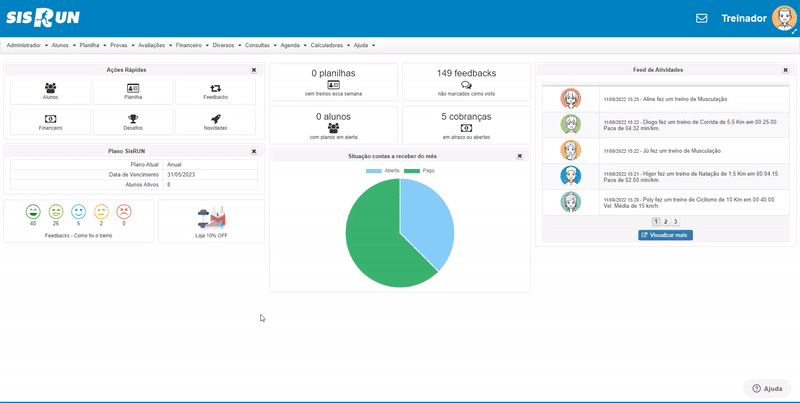Click the very happy green face with 40
The width and height of the screenshot is (800, 403).
coord(33,212)
